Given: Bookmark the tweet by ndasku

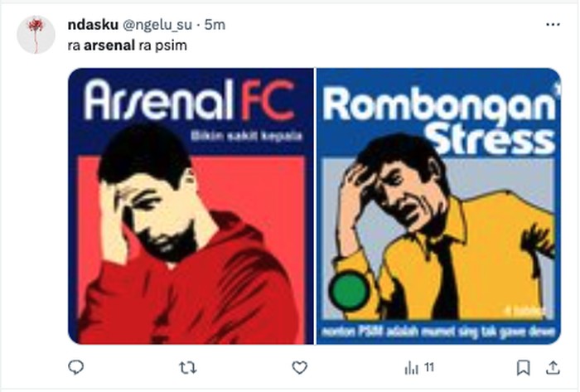Looking at the screenshot, I should (523, 367).
